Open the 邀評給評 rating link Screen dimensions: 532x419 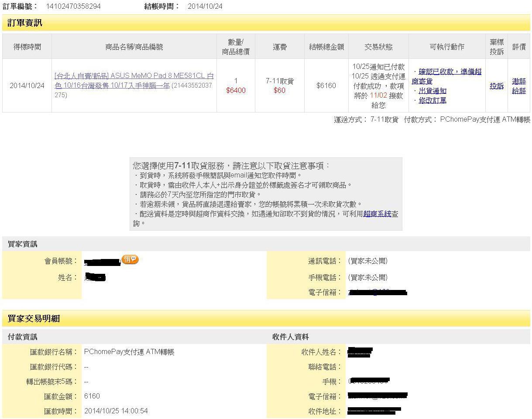point(519,86)
